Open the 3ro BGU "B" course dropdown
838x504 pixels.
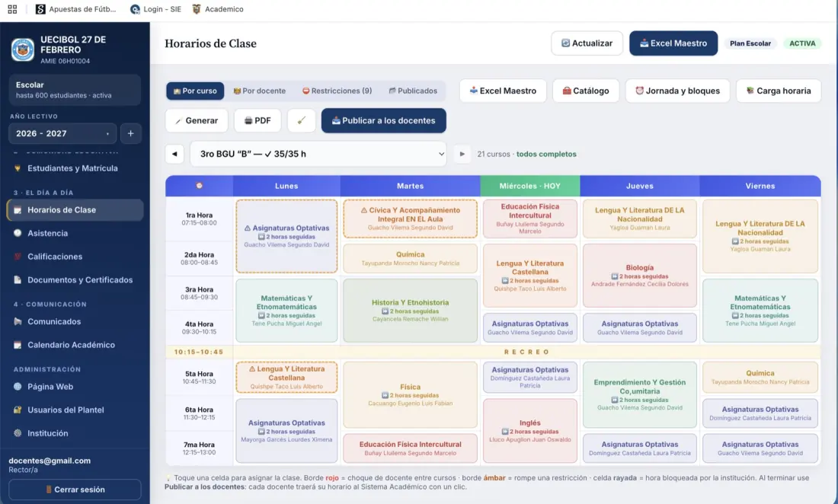318,154
